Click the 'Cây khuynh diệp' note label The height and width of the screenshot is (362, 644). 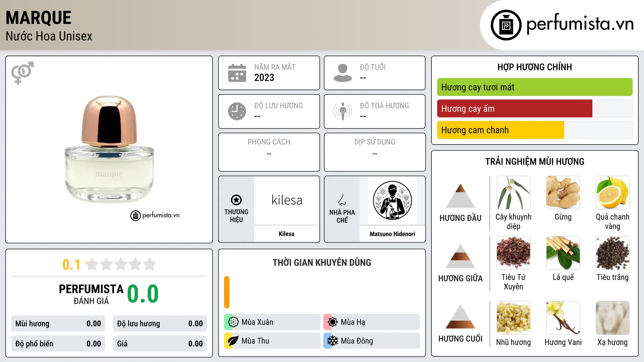[x=513, y=222]
